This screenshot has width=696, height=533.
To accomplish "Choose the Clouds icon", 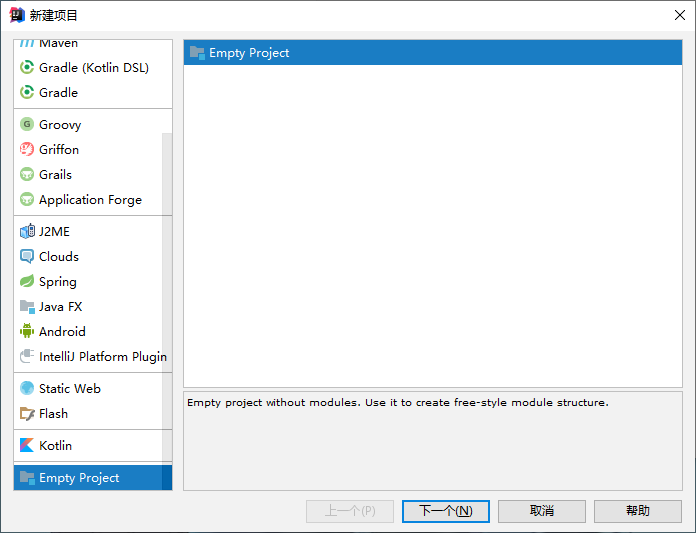I will (27, 257).
